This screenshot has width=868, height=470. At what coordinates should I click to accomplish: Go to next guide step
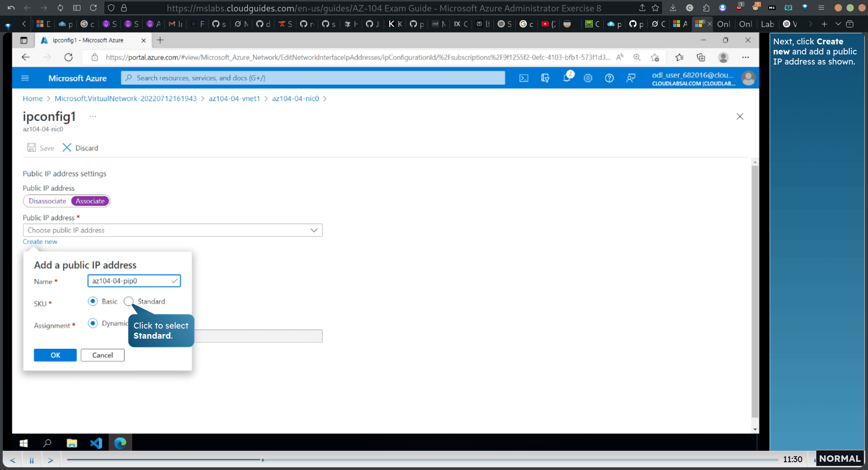coord(50,460)
